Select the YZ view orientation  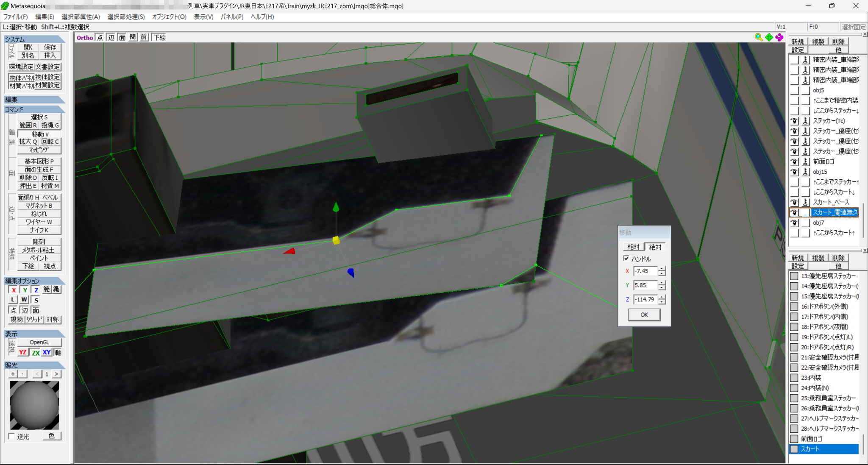click(22, 352)
